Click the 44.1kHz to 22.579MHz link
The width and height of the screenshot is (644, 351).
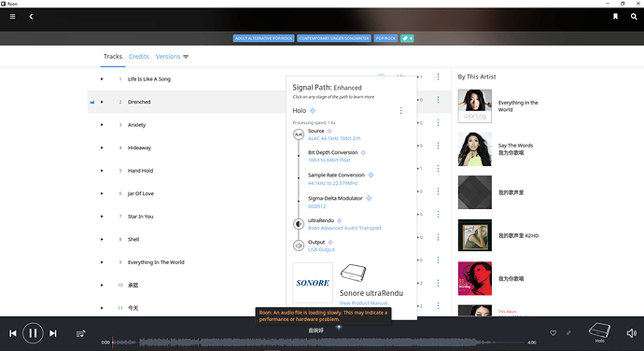[332, 183]
